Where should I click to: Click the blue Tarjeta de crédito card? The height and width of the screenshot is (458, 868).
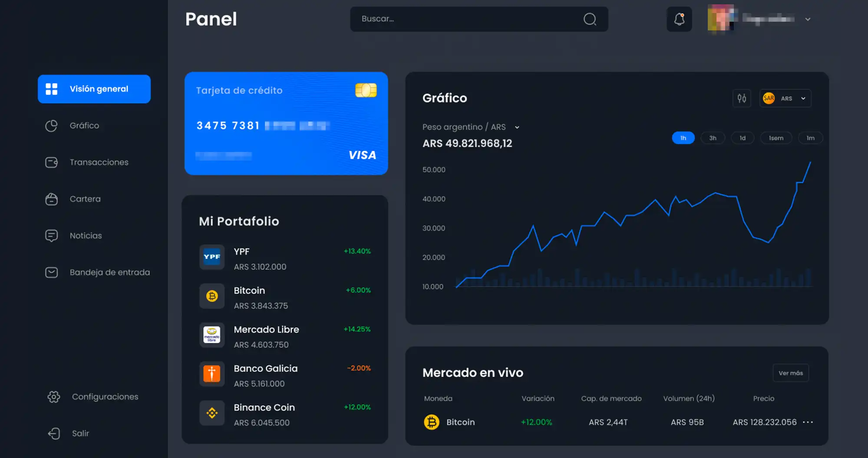[286, 124]
